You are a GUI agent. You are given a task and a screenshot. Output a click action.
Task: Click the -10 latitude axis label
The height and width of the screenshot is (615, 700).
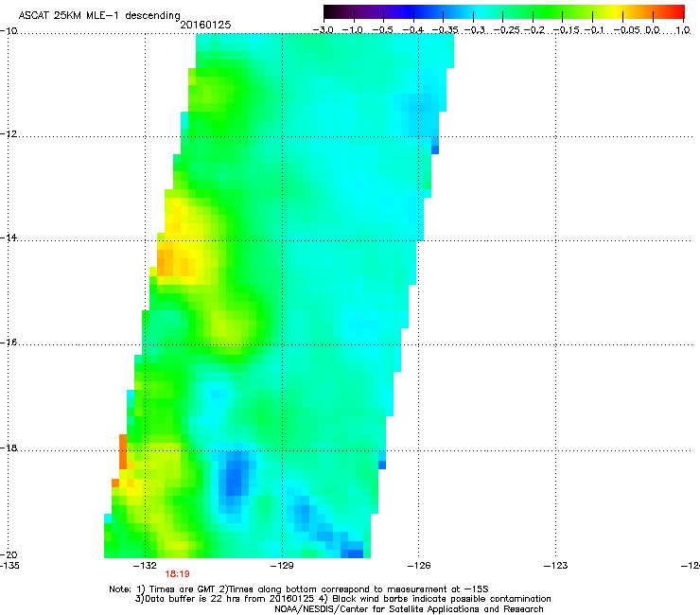tap(9, 30)
